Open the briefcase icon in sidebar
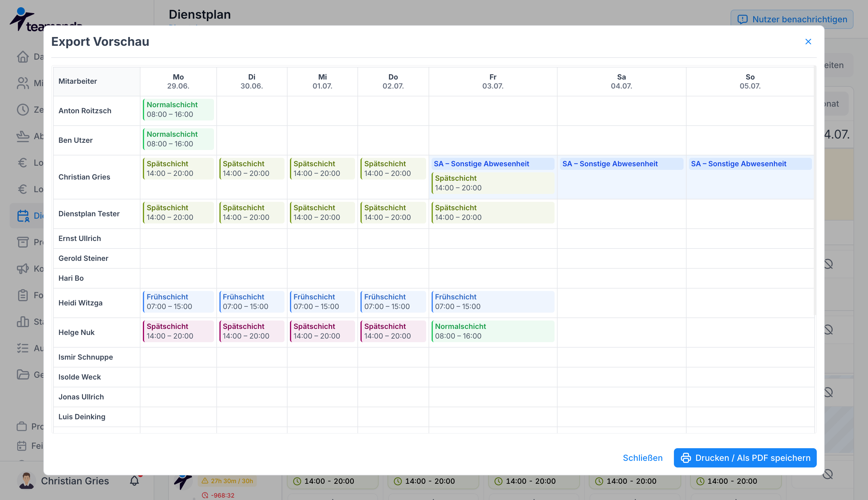868x500 pixels. pos(22,427)
